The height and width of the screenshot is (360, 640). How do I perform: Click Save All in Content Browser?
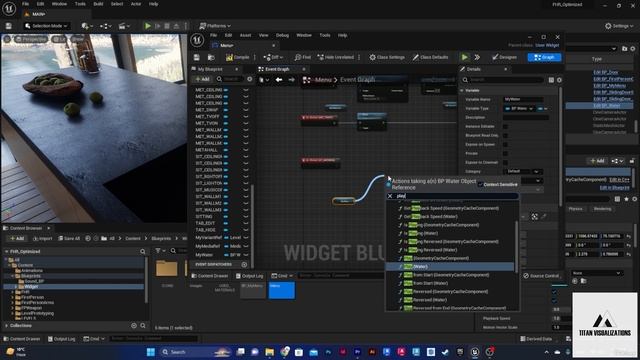[69, 238]
